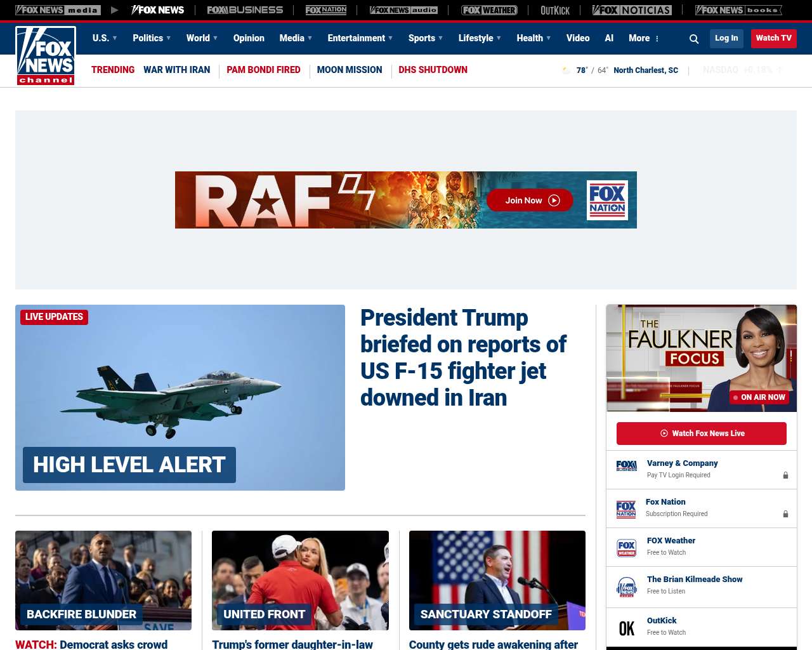Open the PAM BONDI FIRED trending link
This screenshot has height=650, width=812.
click(263, 70)
